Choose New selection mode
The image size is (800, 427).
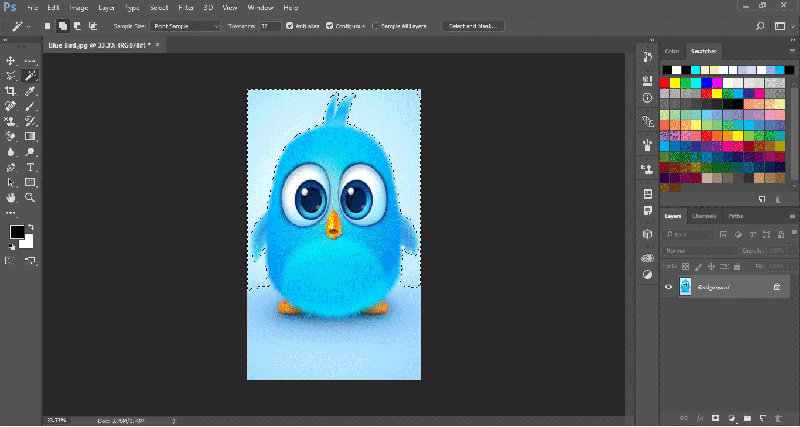click(x=47, y=26)
